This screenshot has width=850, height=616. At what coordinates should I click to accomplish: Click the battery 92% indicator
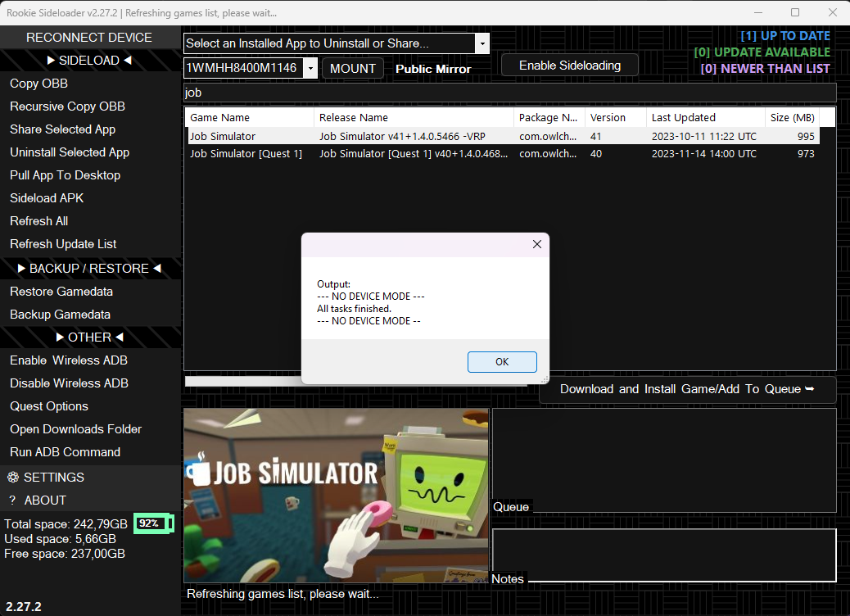pos(153,523)
